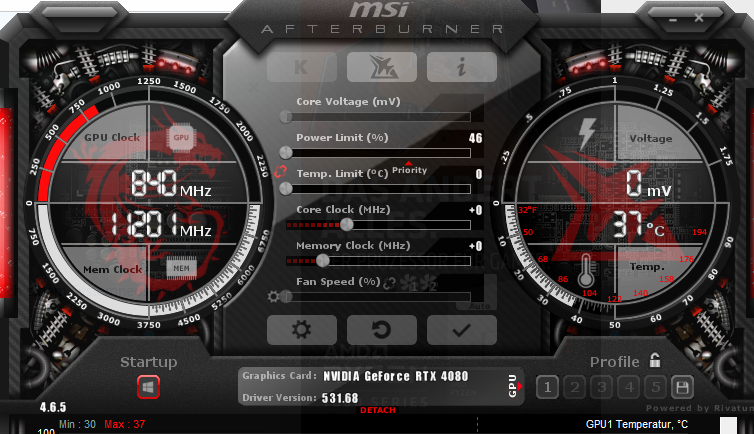Open settings with the gear button
The image size is (754, 434).
click(302, 330)
